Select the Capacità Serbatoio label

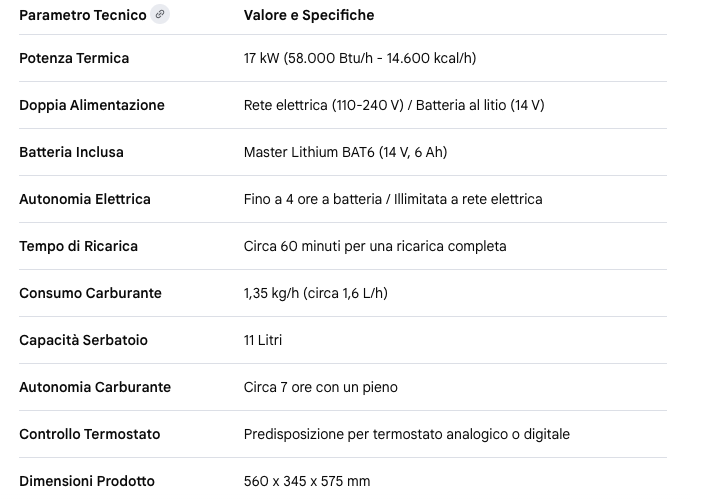tap(83, 340)
